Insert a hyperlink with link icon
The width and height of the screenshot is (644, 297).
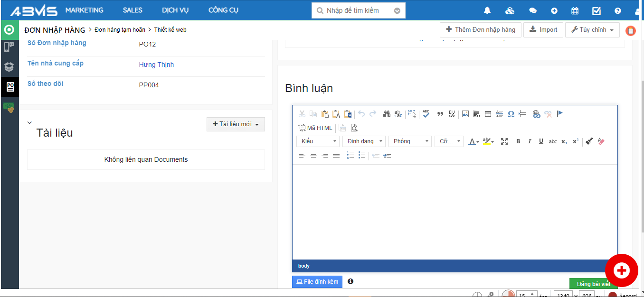pos(536,114)
